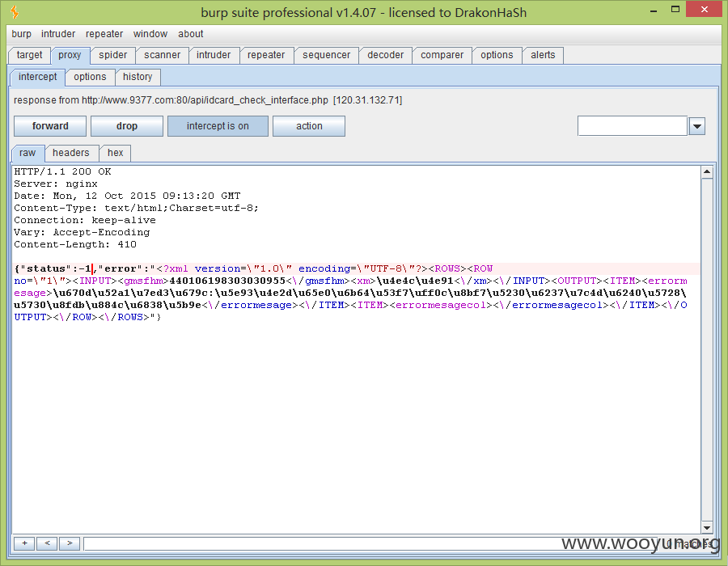
Task: Open the burp menu
Action: coord(21,34)
